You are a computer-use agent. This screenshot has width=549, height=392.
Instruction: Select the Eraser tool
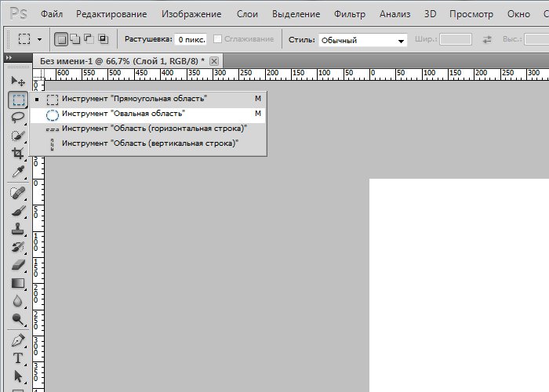pos(18,265)
